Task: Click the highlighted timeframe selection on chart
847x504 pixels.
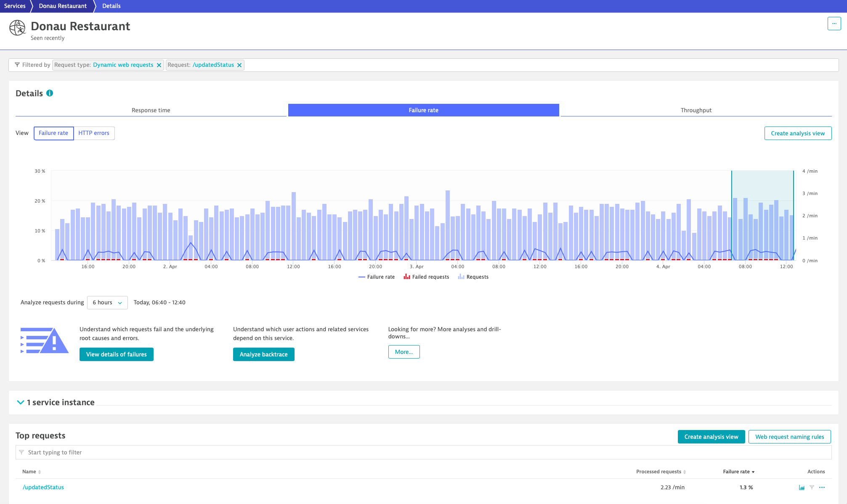Action: pos(762,215)
